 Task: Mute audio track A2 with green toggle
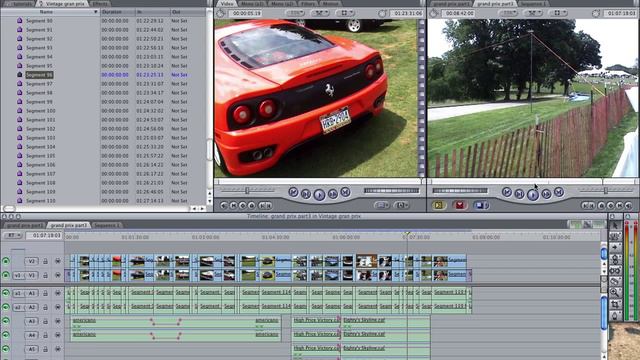[6, 307]
